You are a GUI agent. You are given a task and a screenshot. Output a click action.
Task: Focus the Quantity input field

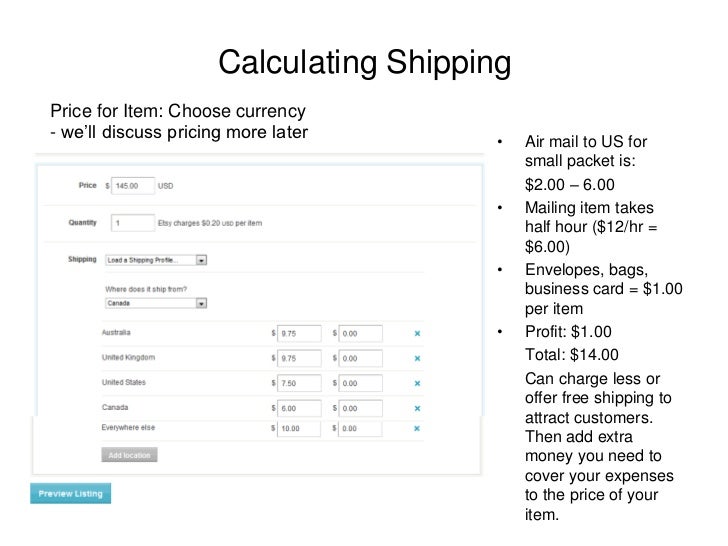[133, 223]
